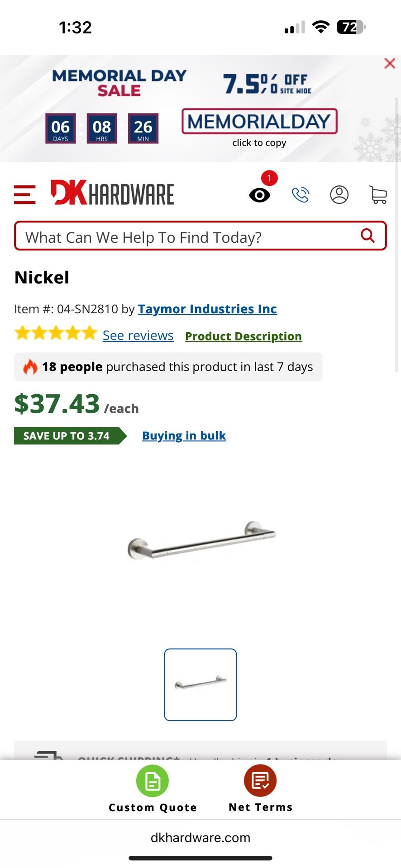View the shopping cart
Viewport: 401px width, 868px height.
pyautogui.click(x=378, y=194)
